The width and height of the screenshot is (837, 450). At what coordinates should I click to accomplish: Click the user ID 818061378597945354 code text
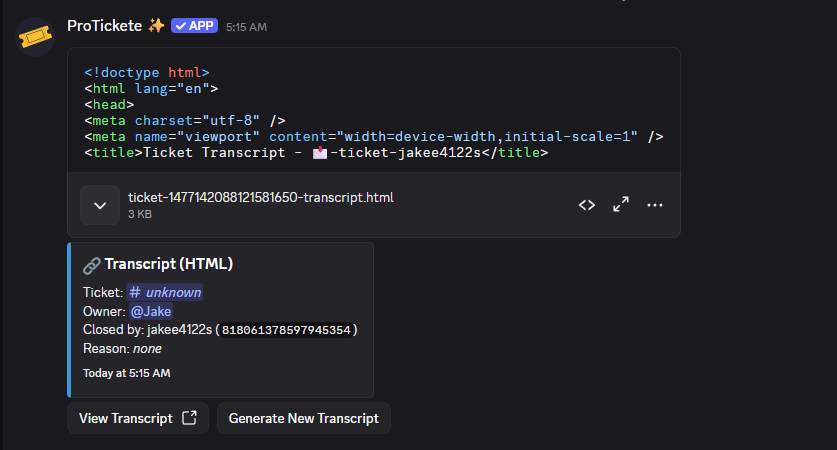(x=286, y=330)
